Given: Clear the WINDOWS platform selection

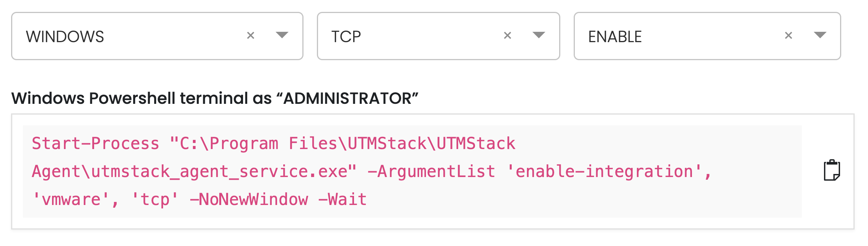Looking at the screenshot, I should point(251,36).
